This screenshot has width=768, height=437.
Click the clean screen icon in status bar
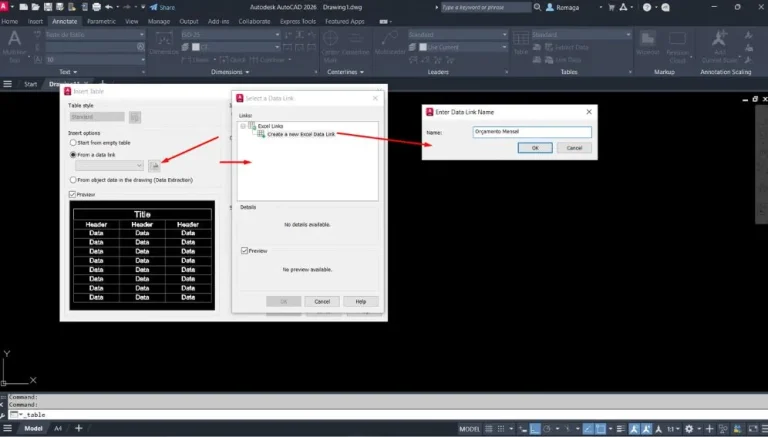click(x=753, y=429)
